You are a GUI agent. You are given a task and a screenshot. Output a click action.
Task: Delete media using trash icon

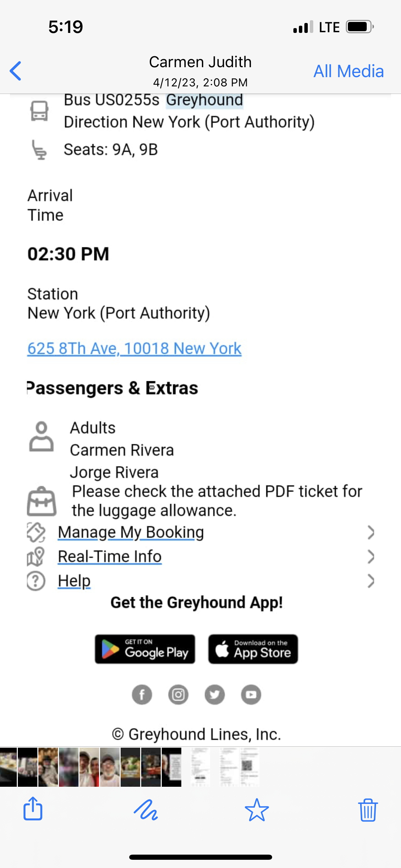coord(368,810)
